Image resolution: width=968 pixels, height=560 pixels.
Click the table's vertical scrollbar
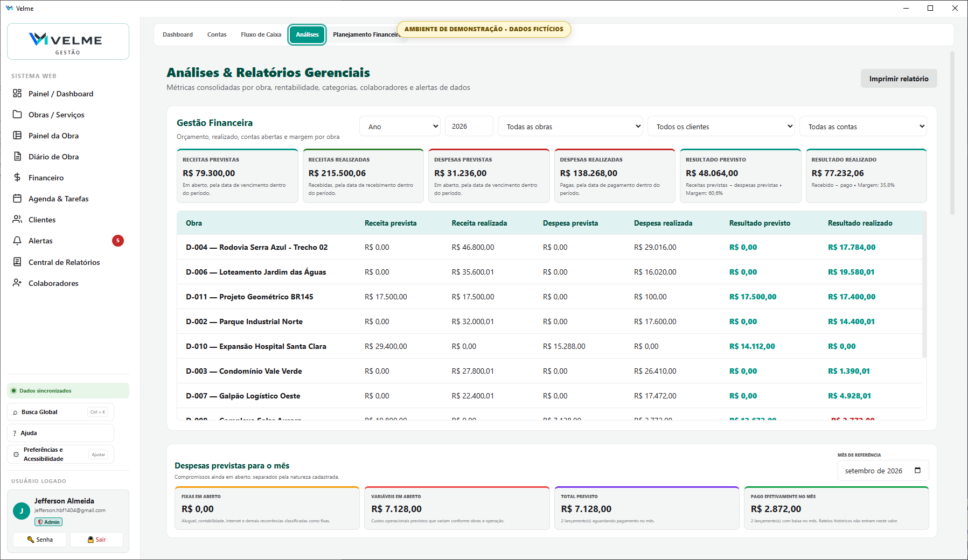pos(924,285)
